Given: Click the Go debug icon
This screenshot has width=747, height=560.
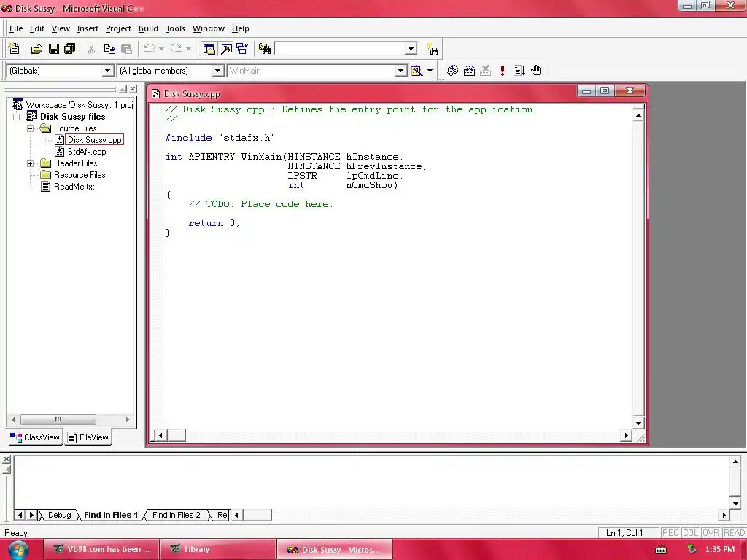Looking at the screenshot, I should click(519, 71).
